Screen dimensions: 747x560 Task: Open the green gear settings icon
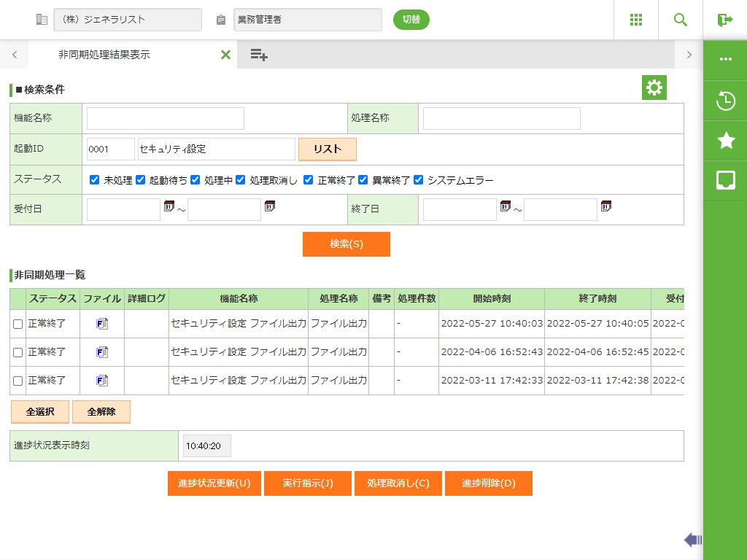click(654, 88)
